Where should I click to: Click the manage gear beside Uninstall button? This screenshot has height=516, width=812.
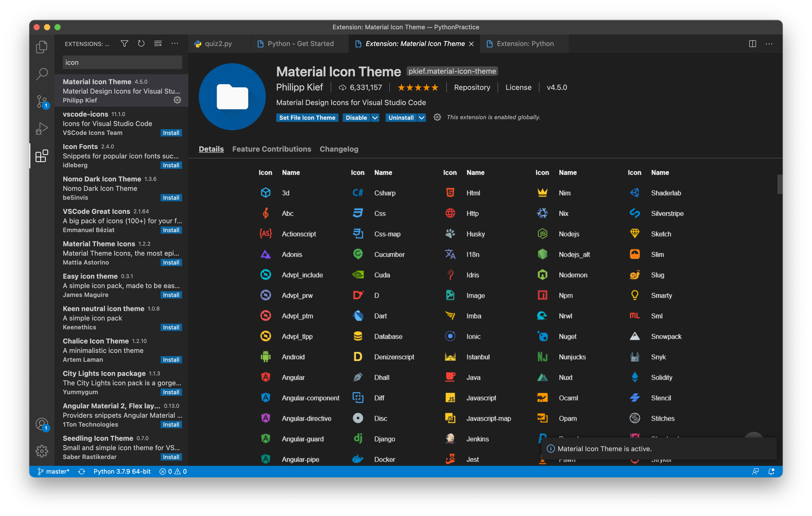437,117
